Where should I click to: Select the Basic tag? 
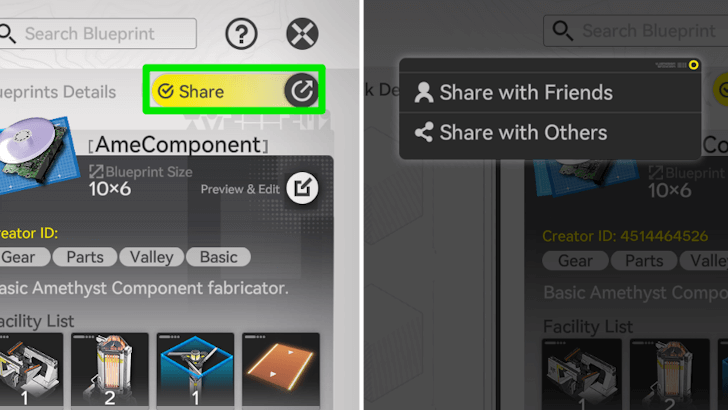(x=218, y=257)
